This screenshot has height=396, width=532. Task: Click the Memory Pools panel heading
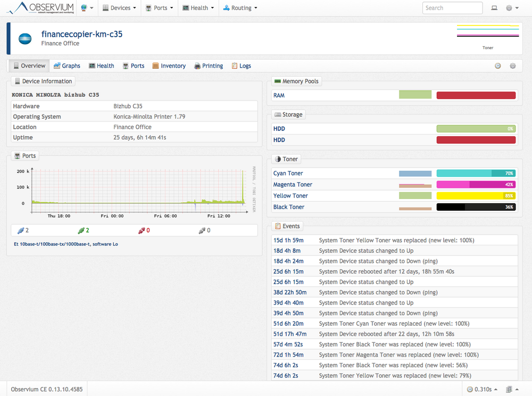pos(296,81)
